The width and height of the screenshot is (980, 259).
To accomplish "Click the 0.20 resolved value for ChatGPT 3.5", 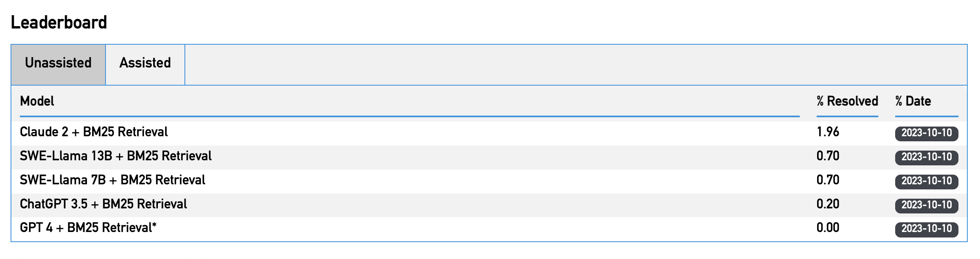I will pyautogui.click(x=828, y=204).
